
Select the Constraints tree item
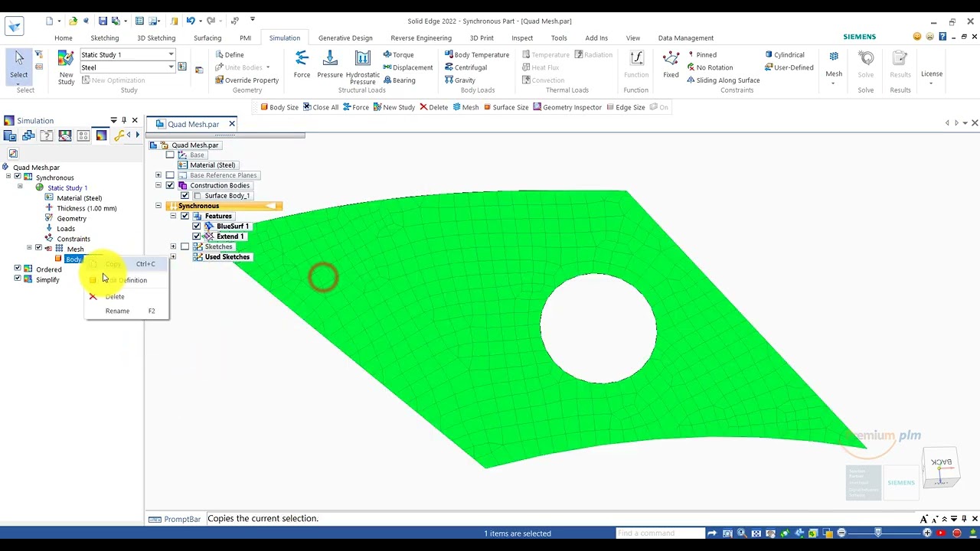click(x=73, y=239)
